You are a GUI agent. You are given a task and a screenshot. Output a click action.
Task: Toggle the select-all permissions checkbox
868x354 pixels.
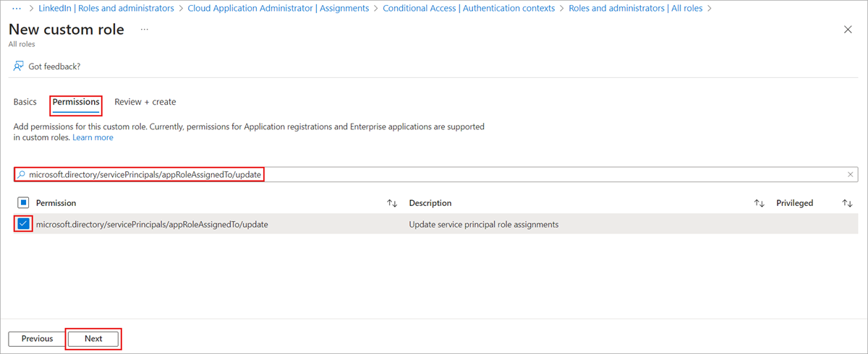point(23,203)
